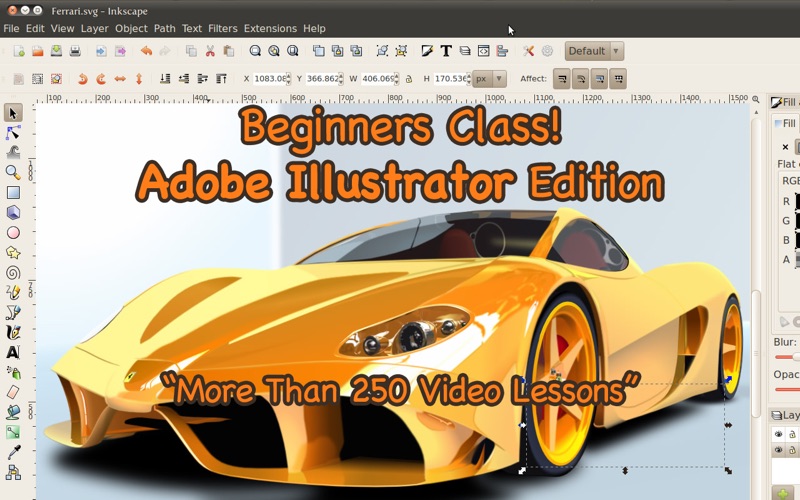Viewport: 800px width, 500px height.
Task: Open Inkscape Preferences icon
Action: click(528, 51)
